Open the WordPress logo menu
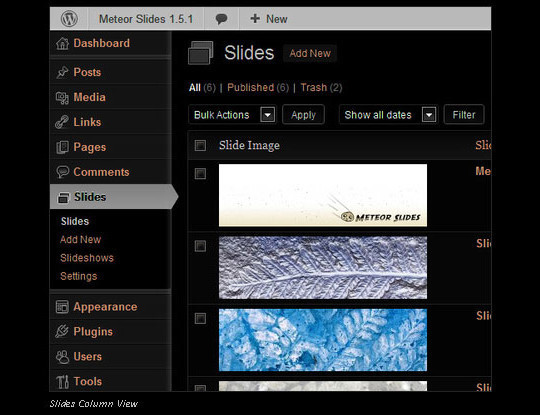This screenshot has height=415, width=540. click(69, 19)
